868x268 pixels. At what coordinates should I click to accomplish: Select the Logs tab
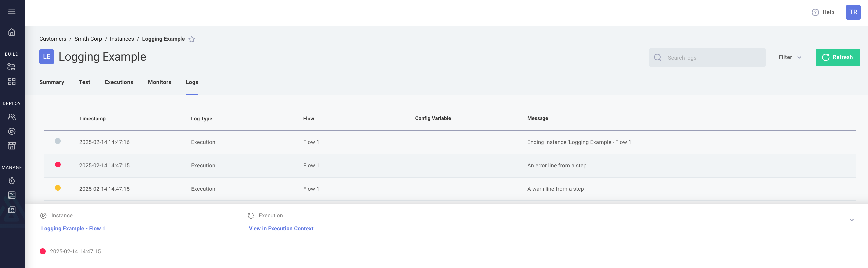pyautogui.click(x=192, y=82)
